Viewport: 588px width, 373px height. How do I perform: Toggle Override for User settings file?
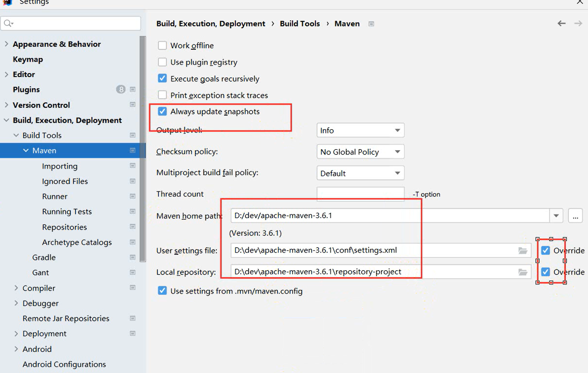pos(545,250)
